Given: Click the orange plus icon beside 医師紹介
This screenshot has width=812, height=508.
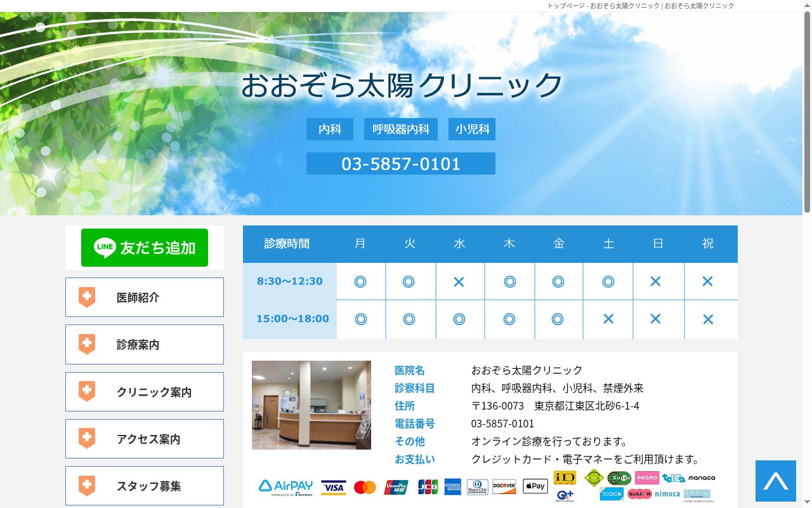Looking at the screenshot, I should point(87,297).
